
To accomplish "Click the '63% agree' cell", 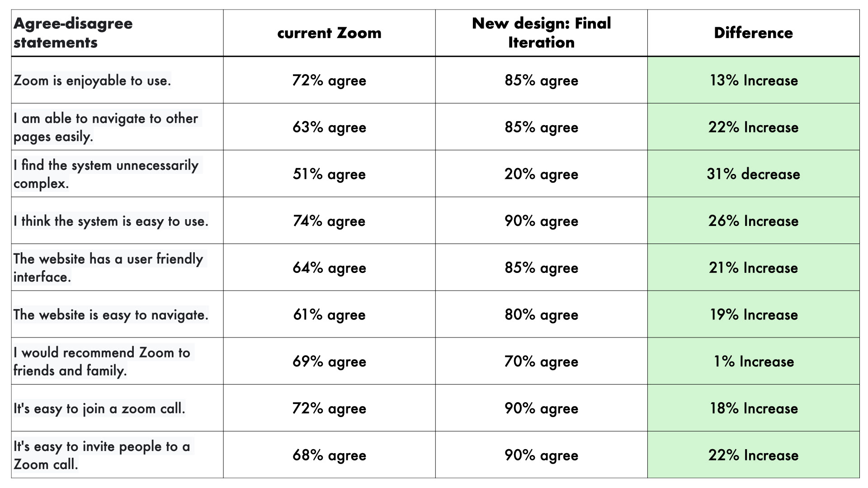I will 329,127.
